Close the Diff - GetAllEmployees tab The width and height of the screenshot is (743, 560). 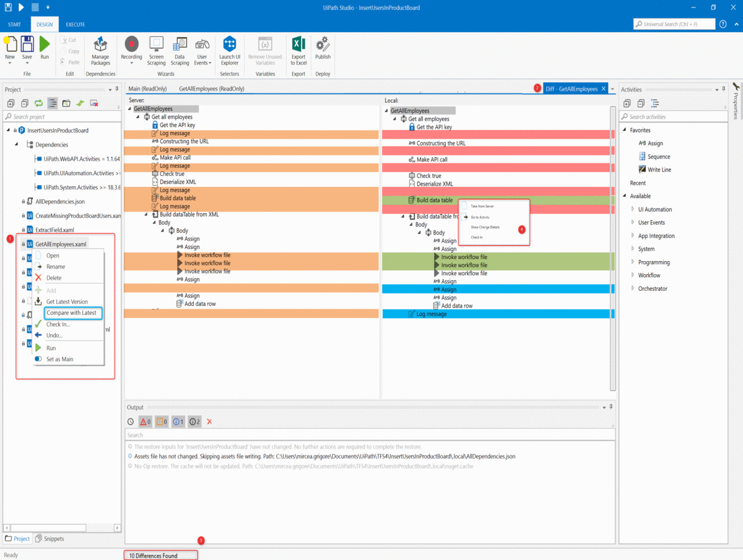[x=604, y=89]
